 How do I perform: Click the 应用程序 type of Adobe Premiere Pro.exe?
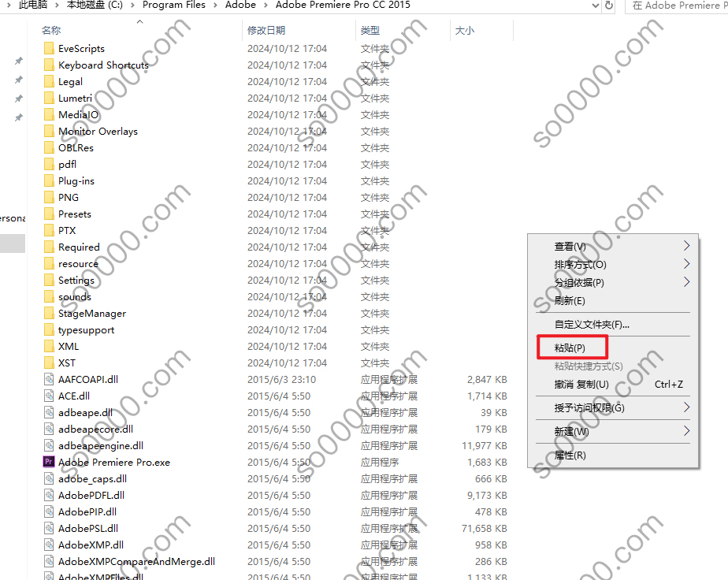[x=380, y=462]
